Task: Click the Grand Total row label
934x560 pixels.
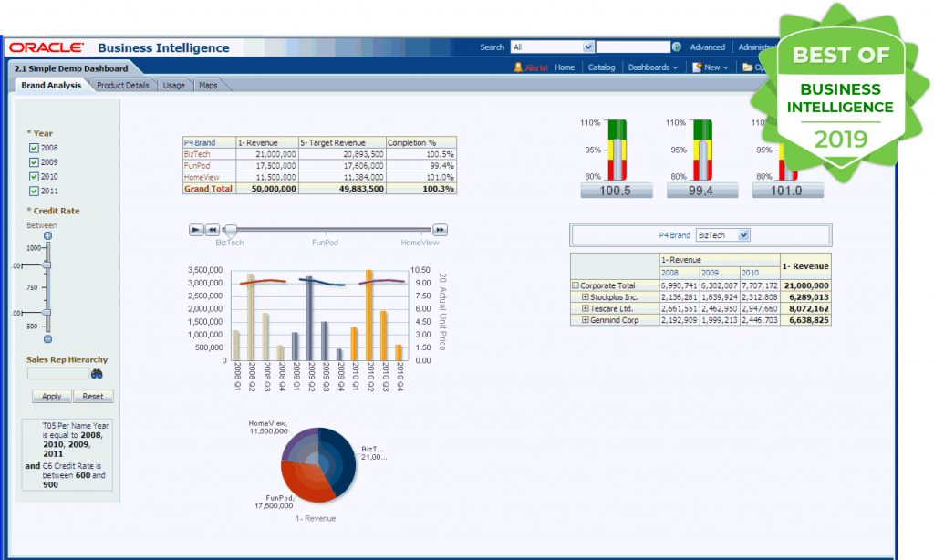Action: (209, 188)
